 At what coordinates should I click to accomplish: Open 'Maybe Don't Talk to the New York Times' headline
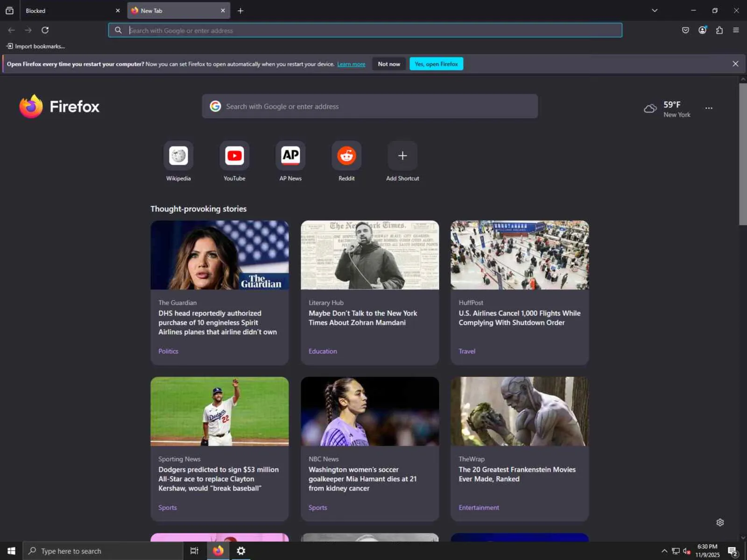coord(363,318)
